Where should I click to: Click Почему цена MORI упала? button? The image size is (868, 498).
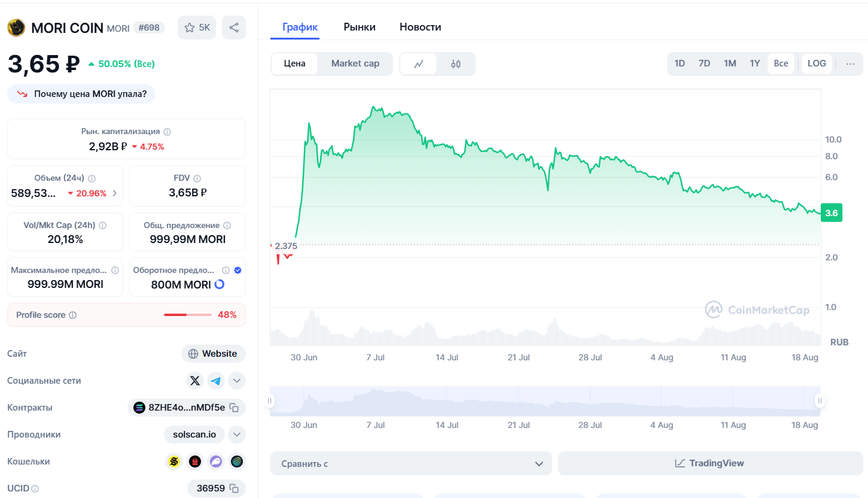[x=81, y=94]
